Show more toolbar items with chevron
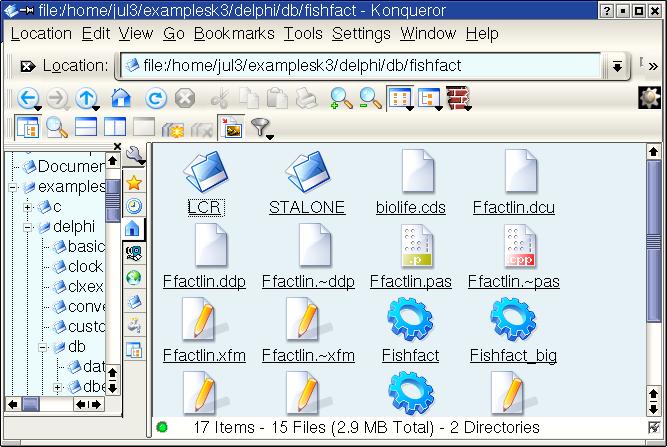The image size is (667, 447). point(653,66)
